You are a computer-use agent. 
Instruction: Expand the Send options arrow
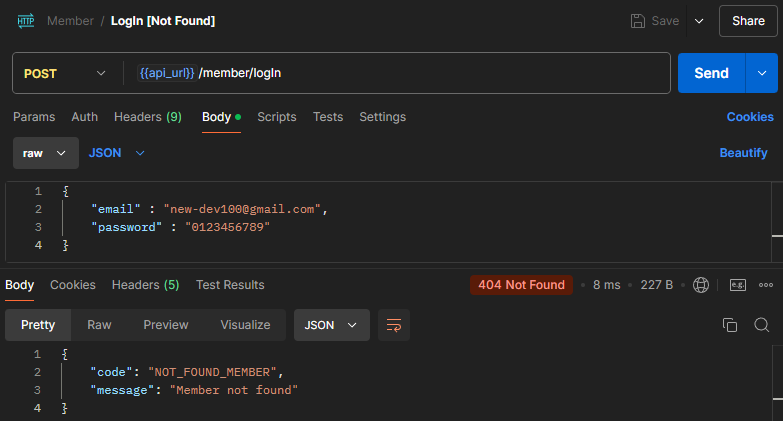pos(762,73)
